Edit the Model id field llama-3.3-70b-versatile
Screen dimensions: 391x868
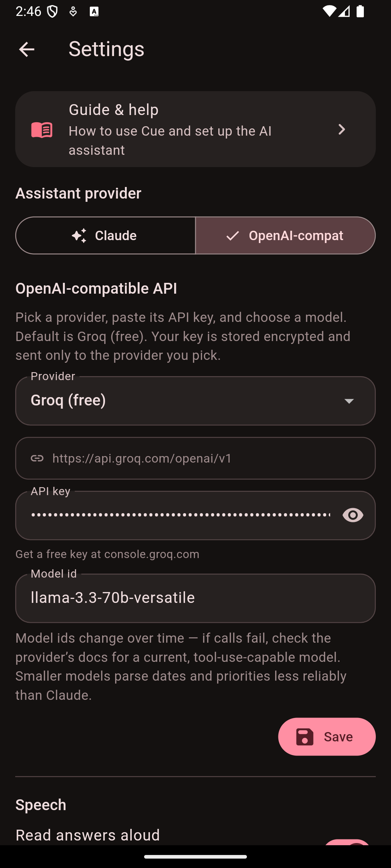tap(195, 598)
